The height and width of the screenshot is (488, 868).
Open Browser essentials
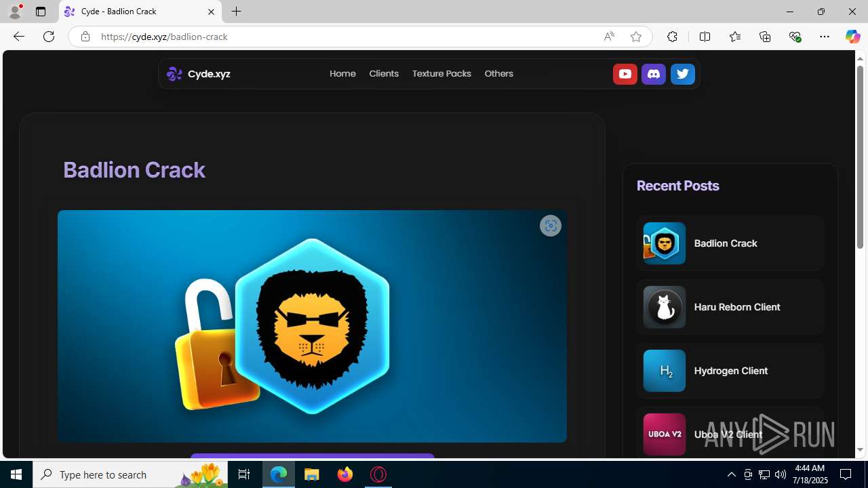(x=795, y=37)
